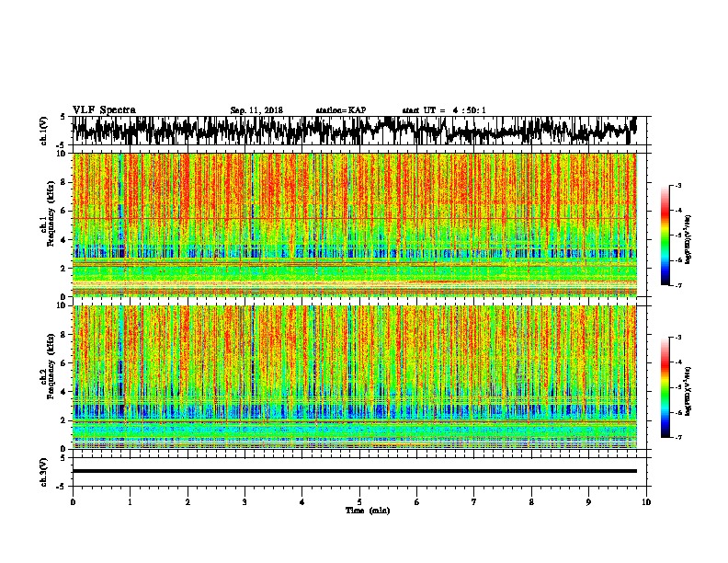Click the "5" tick on ch.1(V) axis

[63, 117]
